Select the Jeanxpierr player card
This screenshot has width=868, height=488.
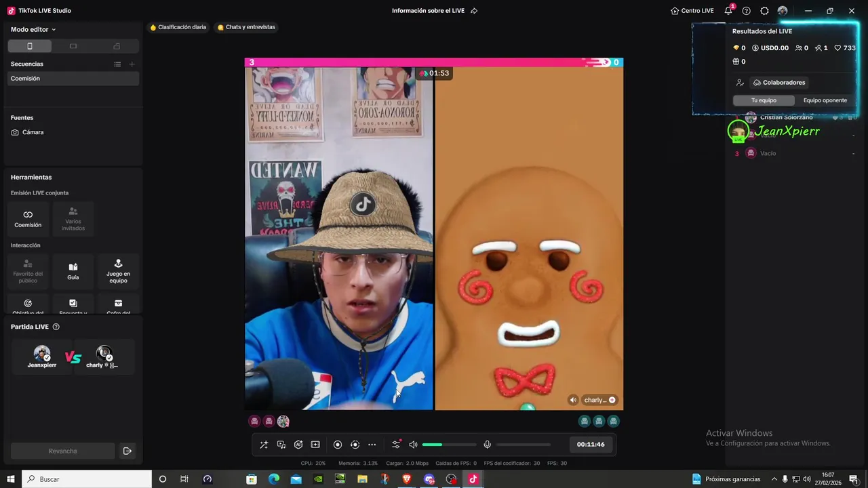[x=42, y=357]
